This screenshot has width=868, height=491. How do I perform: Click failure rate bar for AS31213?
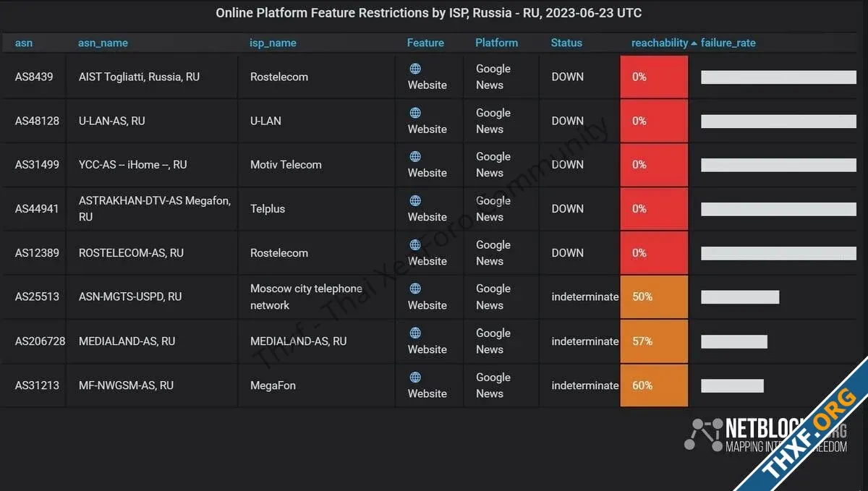pos(732,385)
